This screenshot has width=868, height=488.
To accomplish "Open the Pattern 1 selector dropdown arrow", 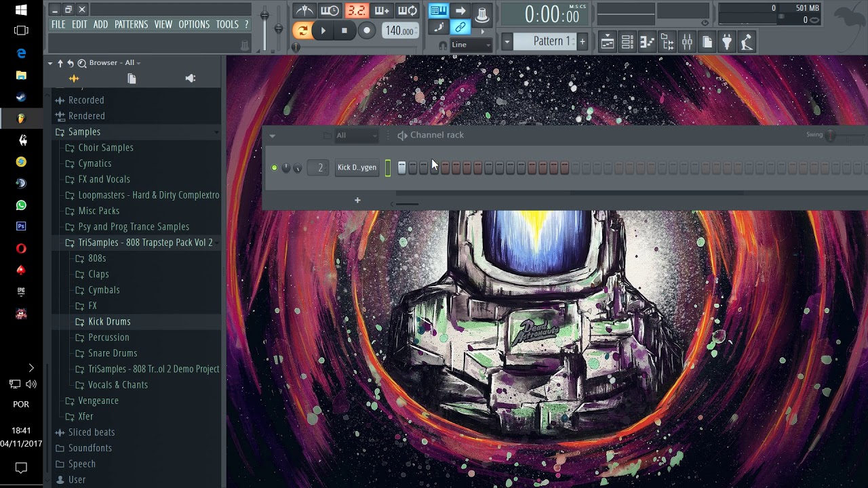I will 507,41.
